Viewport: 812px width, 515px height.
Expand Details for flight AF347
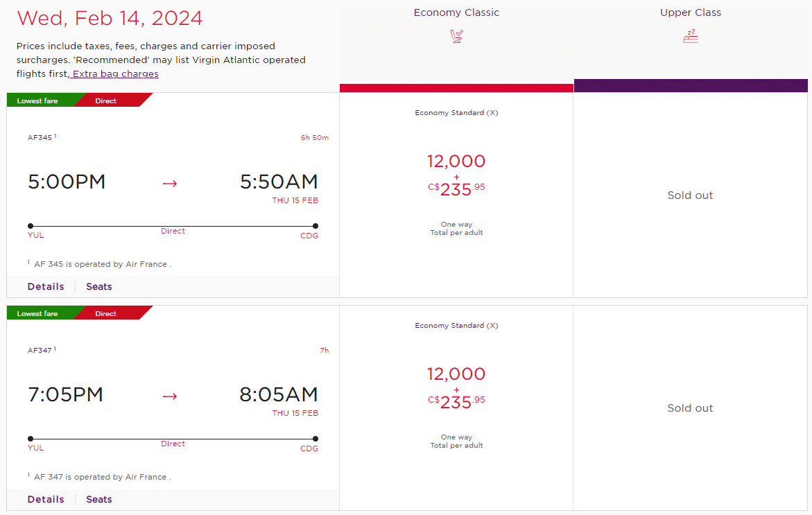pyautogui.click(x=46, y=500)
